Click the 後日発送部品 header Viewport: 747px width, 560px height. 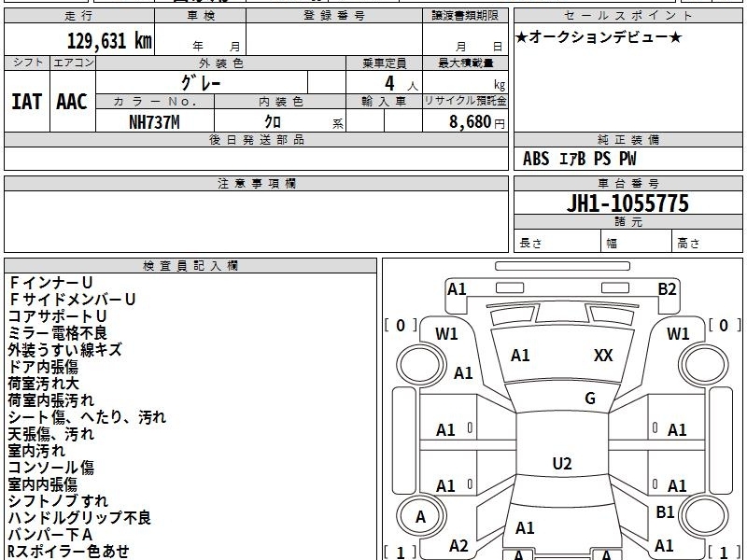pyautogui.click(x=256, y=139)
